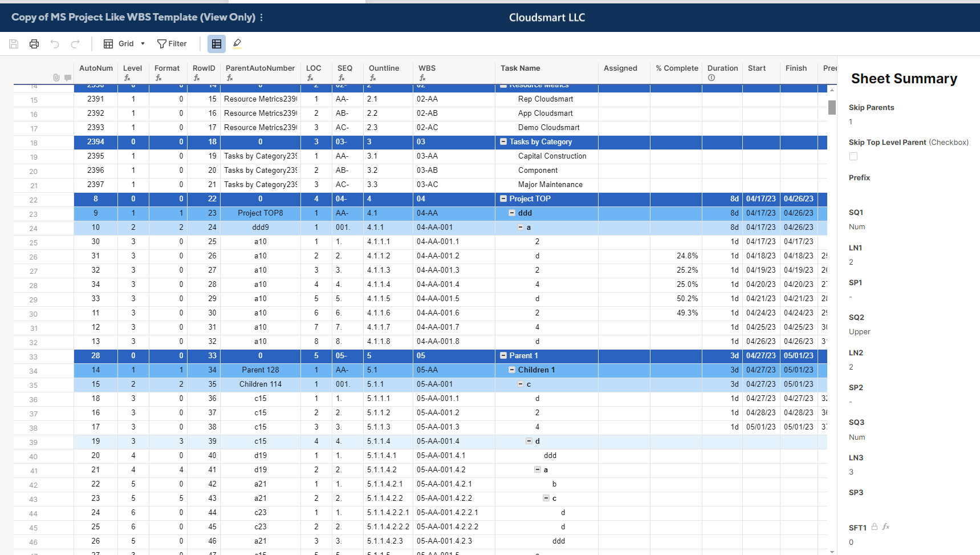
Task: Click the Skip Parents value '1'
Action: (851, 122)
